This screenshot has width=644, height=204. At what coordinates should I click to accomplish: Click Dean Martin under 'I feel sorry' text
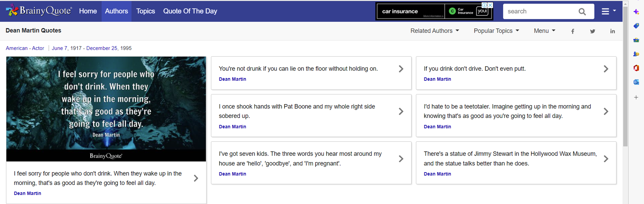click(27, 193)
